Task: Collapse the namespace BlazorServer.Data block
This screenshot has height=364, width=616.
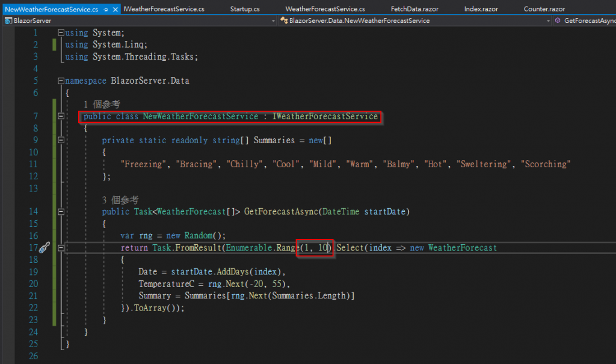Action: click(61, 81)
